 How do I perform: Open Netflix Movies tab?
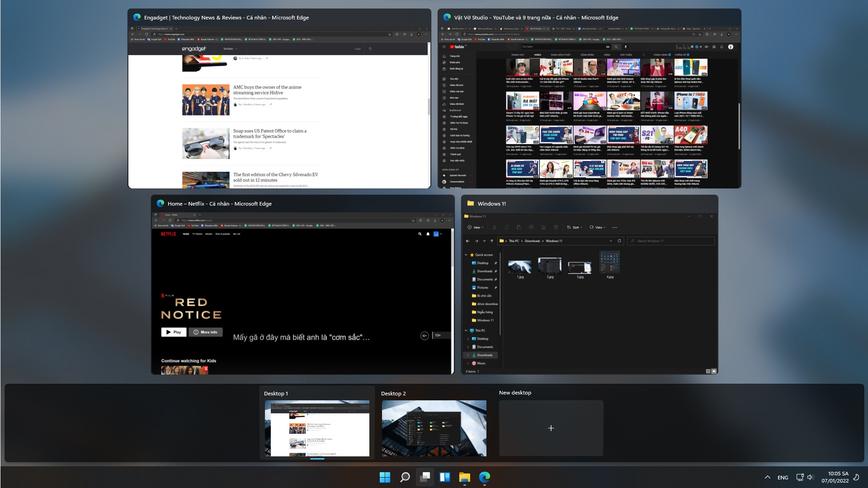(x=208, y=234)
